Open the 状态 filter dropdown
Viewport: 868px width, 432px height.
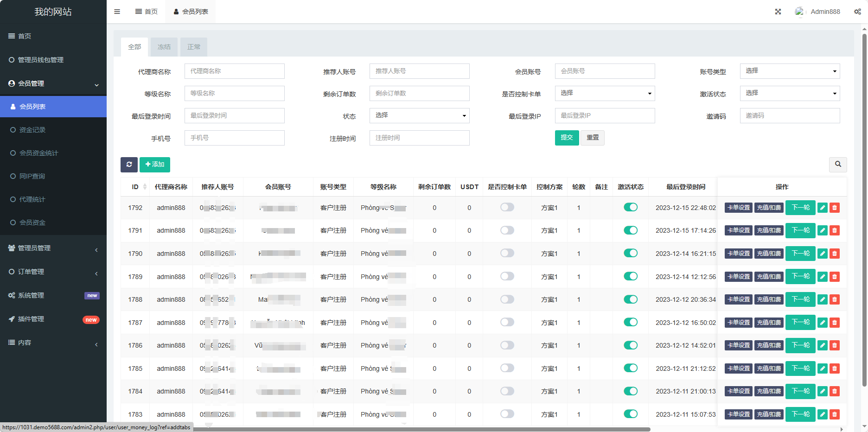(x=419, y=115)
